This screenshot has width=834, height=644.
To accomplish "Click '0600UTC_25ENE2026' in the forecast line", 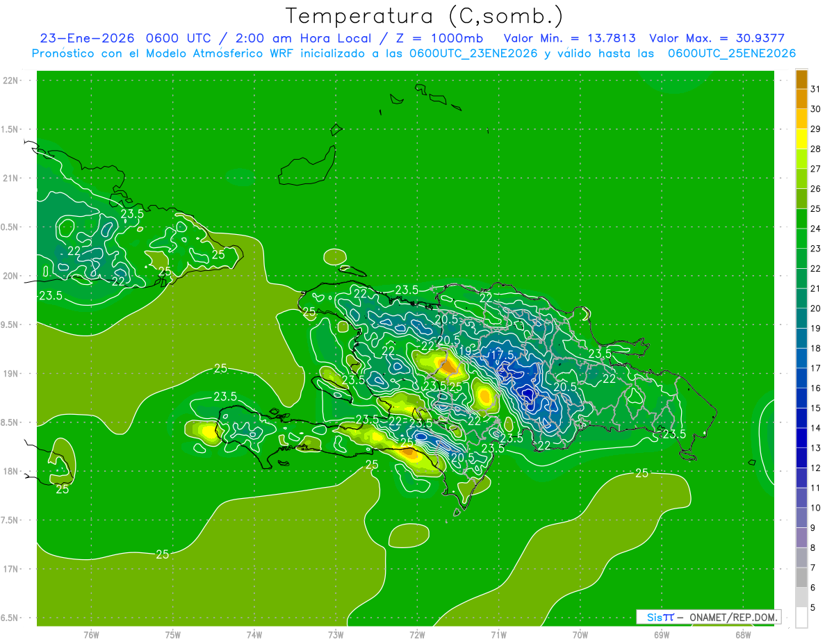I will pyautogui.click(x=732, y=53).
